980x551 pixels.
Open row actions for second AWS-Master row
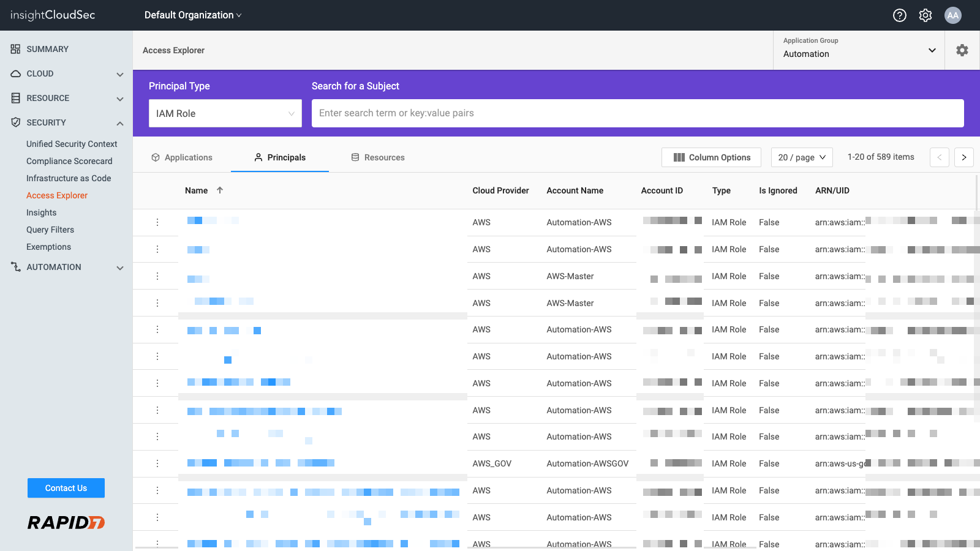tap(157, 303)
